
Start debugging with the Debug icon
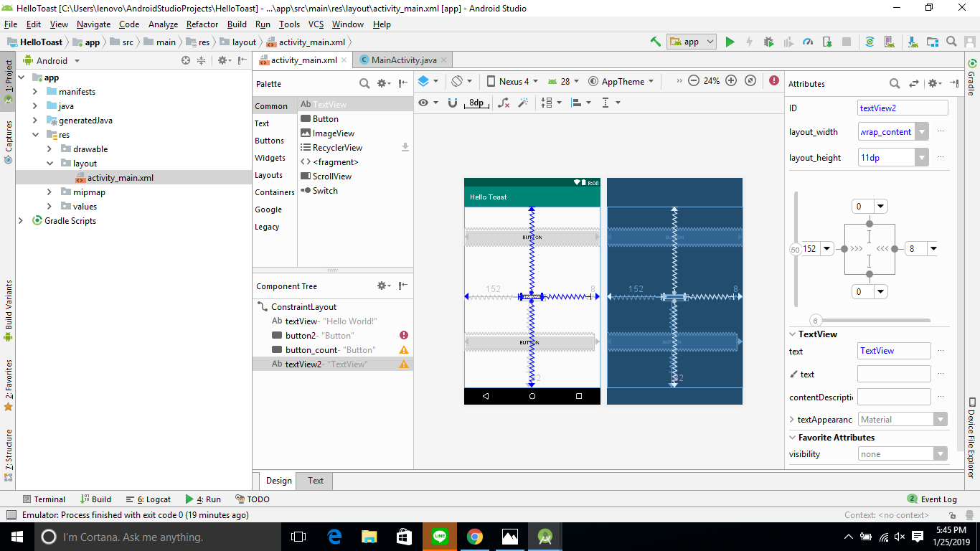(x=768, y=42)
